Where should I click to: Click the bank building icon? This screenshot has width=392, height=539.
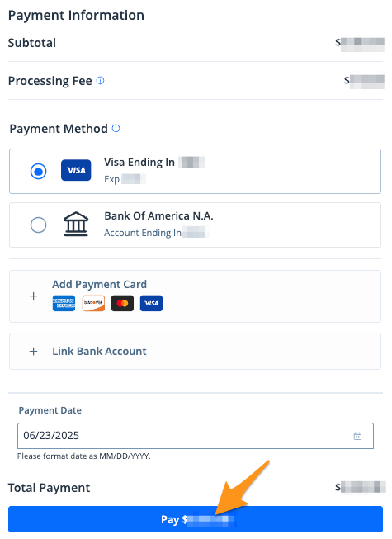76,224
